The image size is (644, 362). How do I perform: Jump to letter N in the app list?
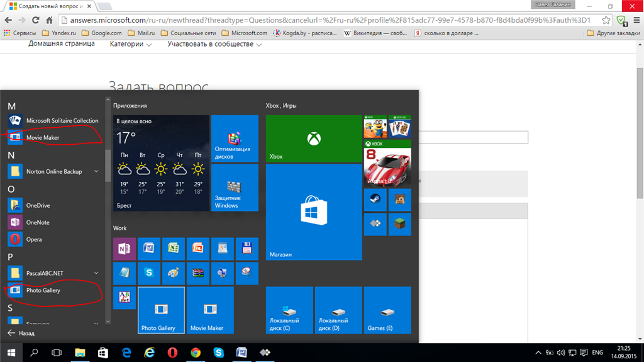(11, 155)
